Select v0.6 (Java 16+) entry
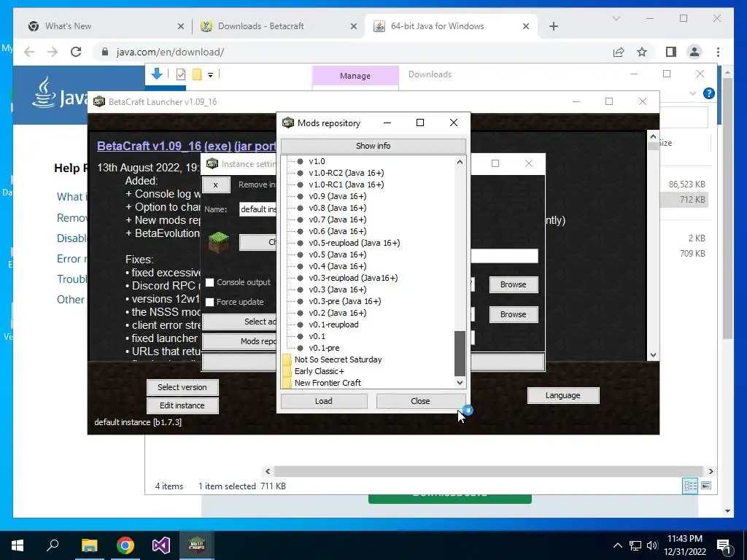The height and width of the screenshot is (560, 747). pyautogui.click(x=338, y=231)
